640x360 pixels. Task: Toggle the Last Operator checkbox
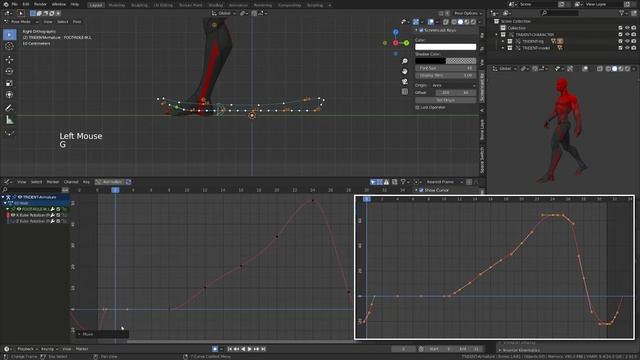coord(417,107)
